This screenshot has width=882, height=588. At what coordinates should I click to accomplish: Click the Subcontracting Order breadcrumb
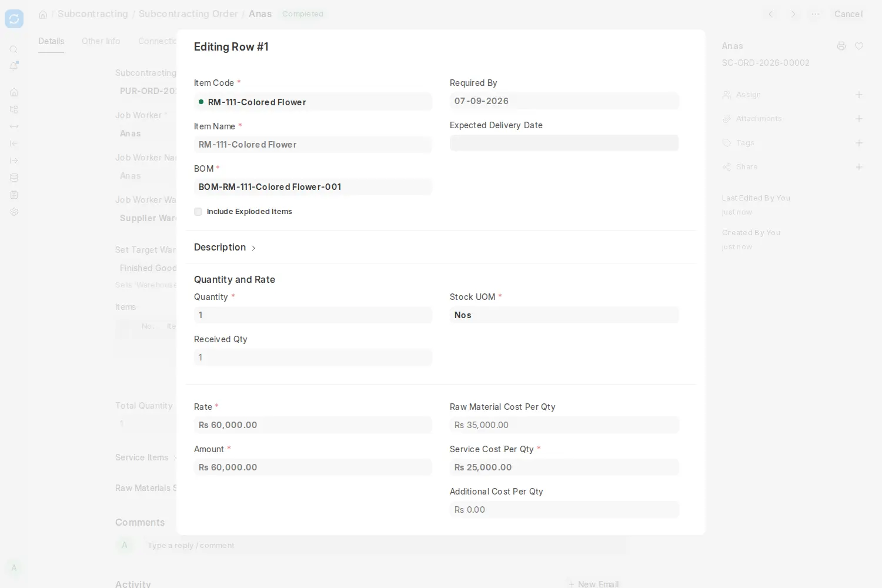tap(188, 14)
